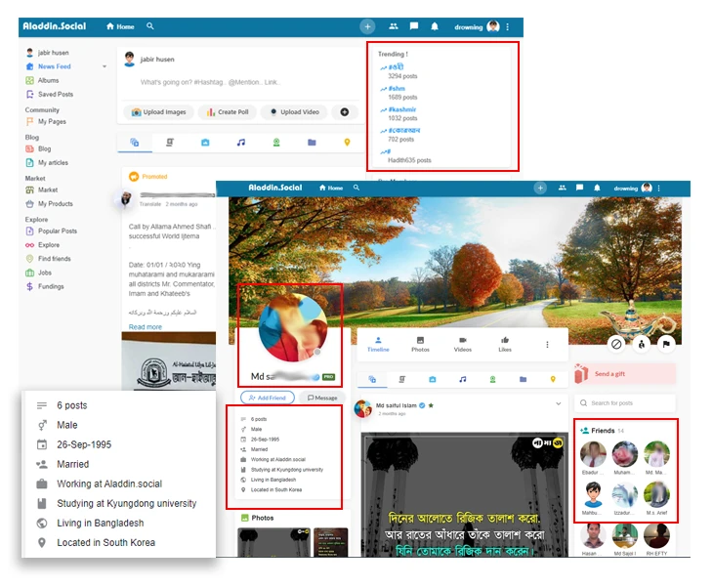Image resolution: width=713 pixels, height=588 pixels.
Task: Click the What's going on post field
Action: (x=210, y=82)
